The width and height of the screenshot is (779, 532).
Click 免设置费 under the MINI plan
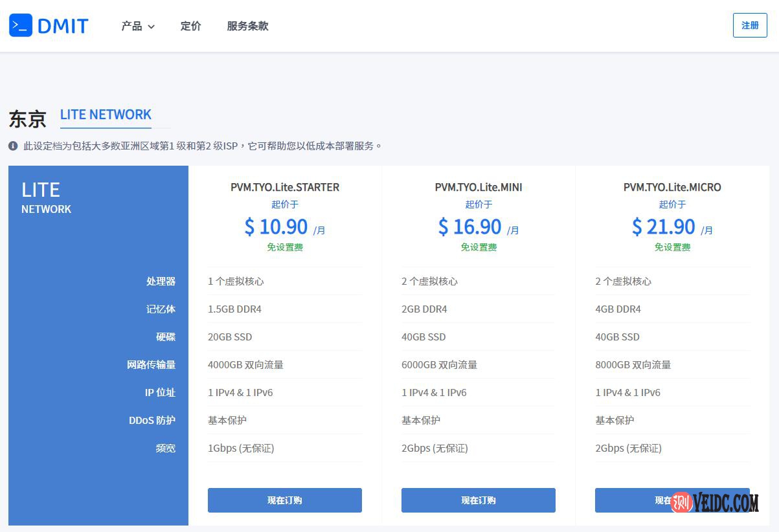point(478,247)
